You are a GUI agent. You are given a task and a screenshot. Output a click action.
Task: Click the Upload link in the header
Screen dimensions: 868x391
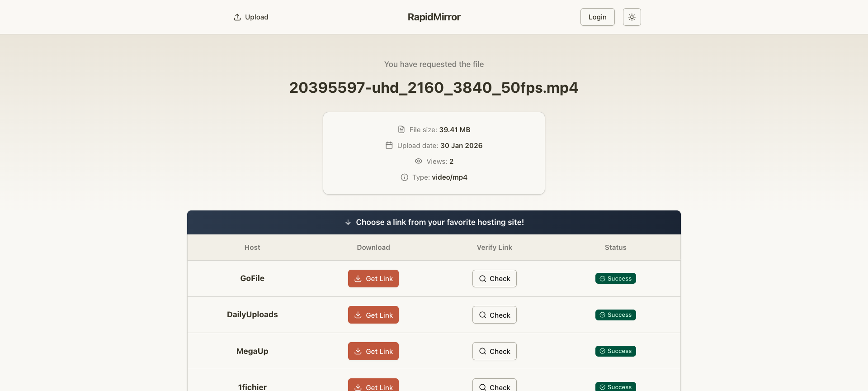click(251, 17)
